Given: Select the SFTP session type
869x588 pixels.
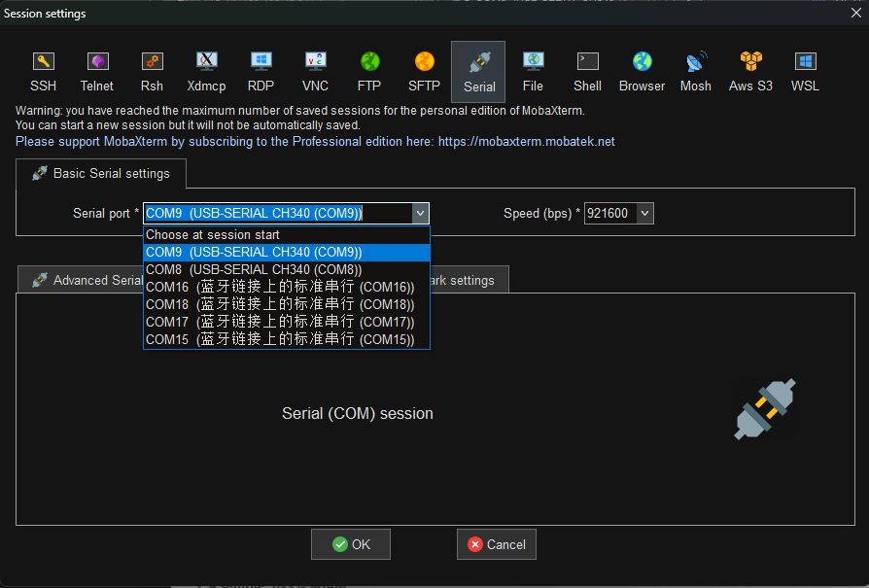Looking at the screenshot, I should click(x=424, y=72).
